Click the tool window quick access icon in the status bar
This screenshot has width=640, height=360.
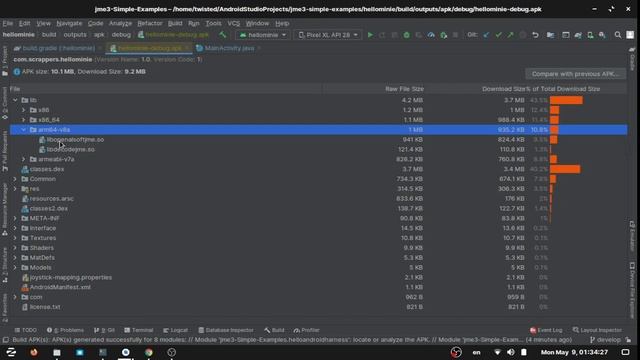pos(6,340)
